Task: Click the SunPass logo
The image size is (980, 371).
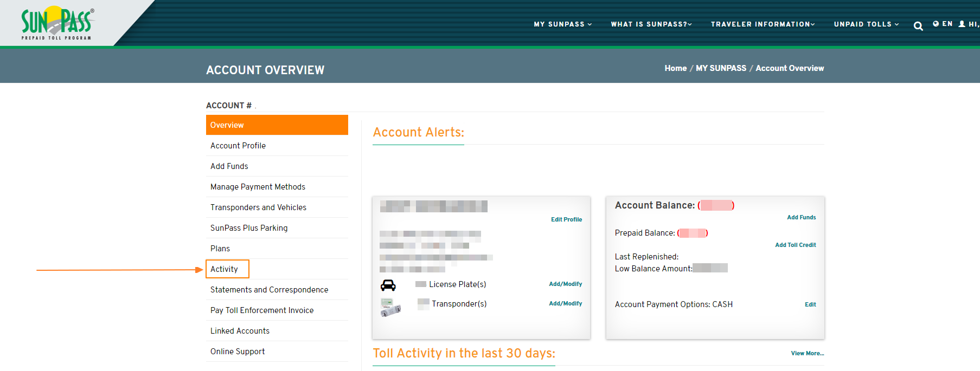Action: 57,23
